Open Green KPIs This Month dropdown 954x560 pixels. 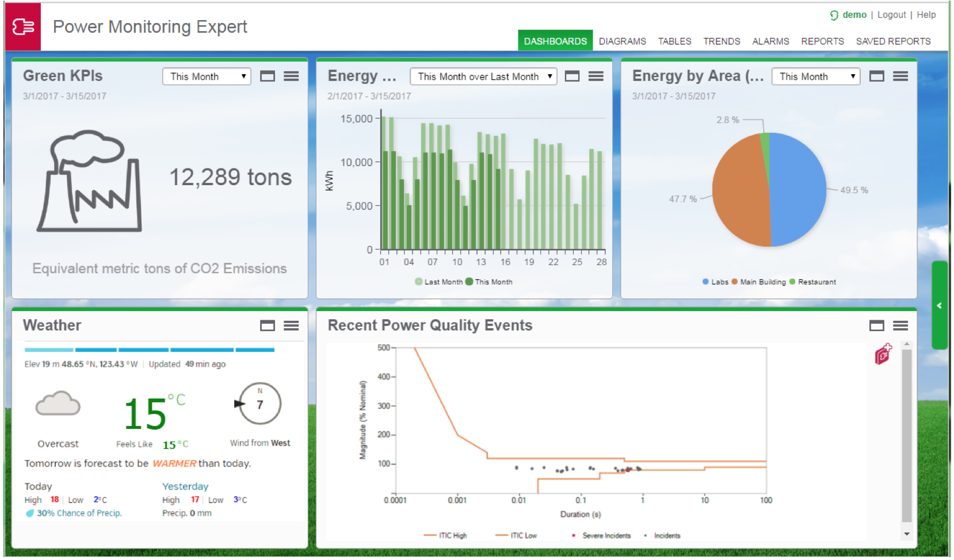[207, 76]
